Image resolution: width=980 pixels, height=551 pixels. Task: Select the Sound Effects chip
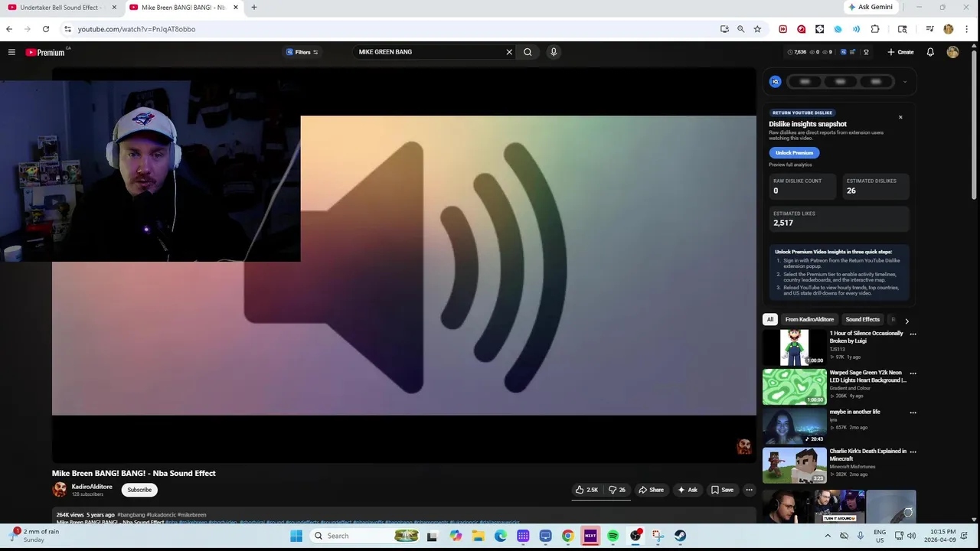click(x=862, y=319)
